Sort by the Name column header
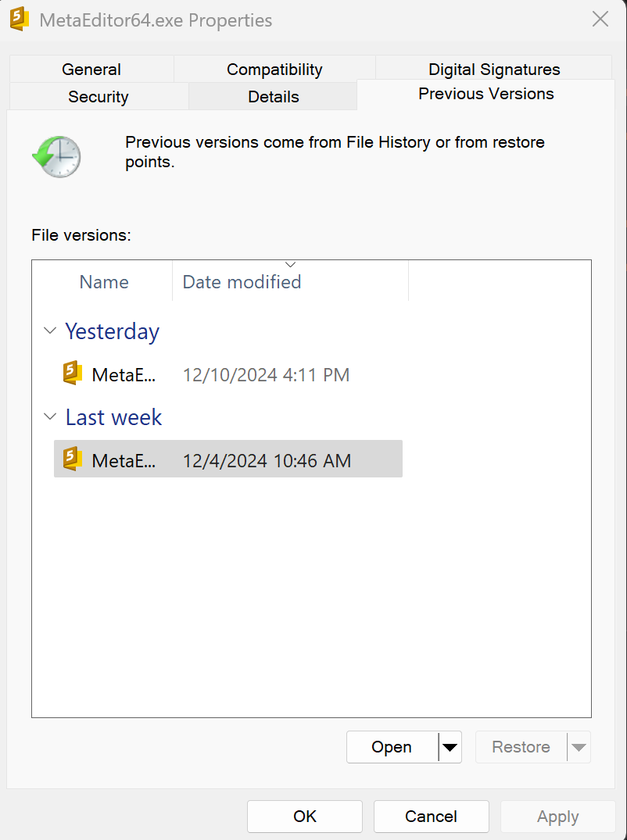 (x=104, y=282)
